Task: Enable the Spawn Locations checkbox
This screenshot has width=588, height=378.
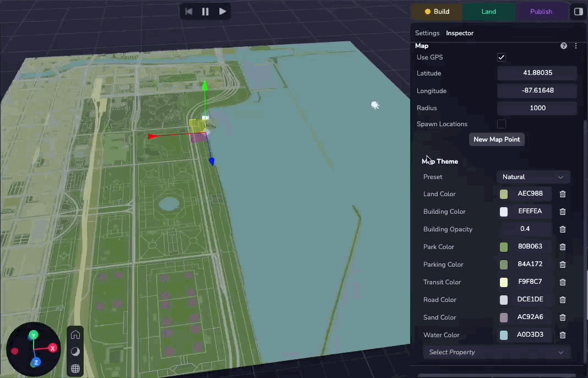Action: (501, 124)
